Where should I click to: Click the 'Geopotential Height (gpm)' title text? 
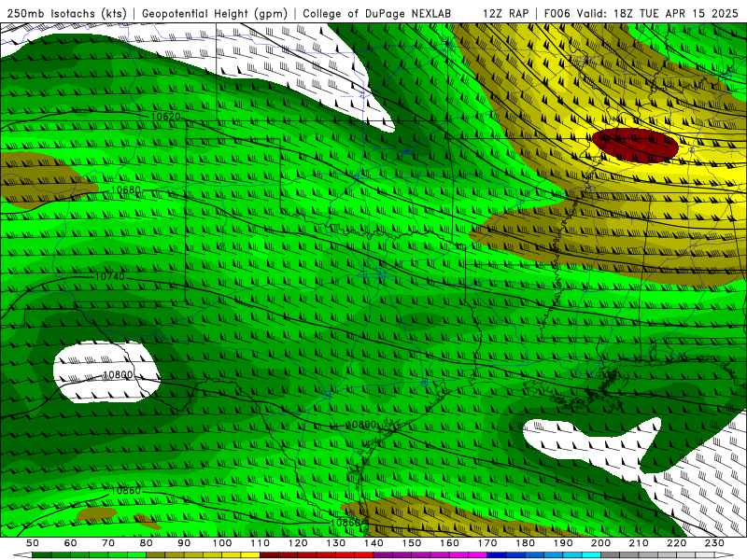point(215,13)
